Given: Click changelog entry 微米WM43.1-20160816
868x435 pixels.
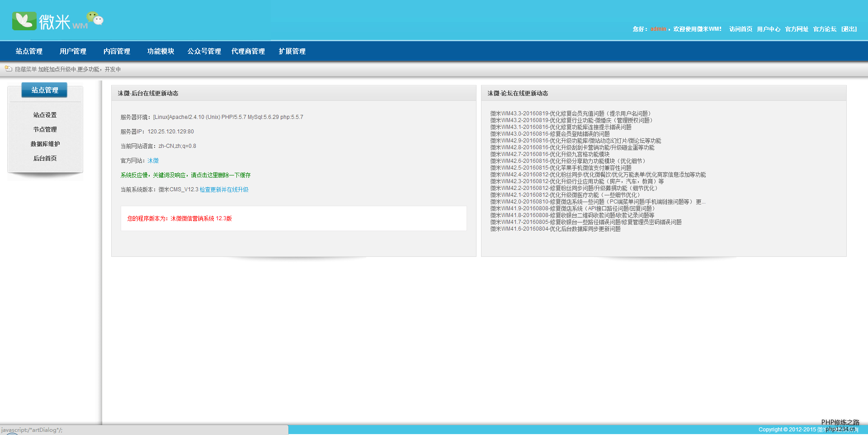Looking at the screenshot, I should pos(561,127).
